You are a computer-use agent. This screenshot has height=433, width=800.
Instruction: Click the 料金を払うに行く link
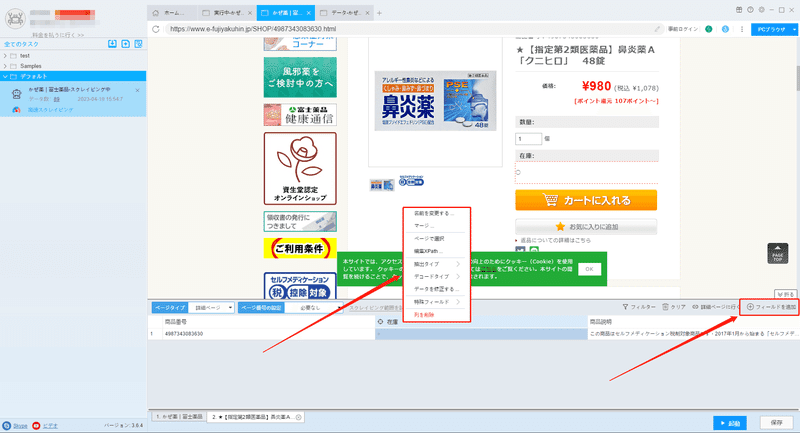[58, 35]
